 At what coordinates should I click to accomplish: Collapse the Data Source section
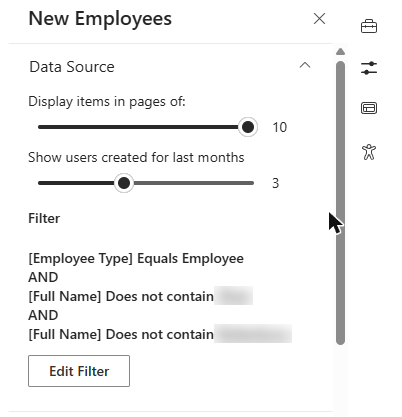pyautogui.click(x=305, y=65)
